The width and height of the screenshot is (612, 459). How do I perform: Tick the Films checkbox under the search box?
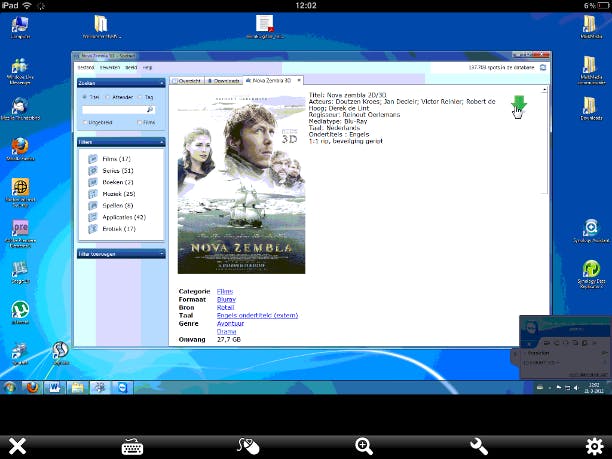(x=139, y=123)
